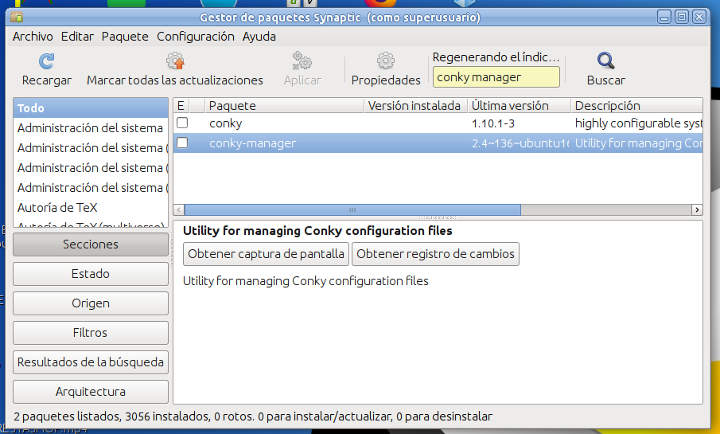Viewport: 720px width, 434px height.
Task: Open the Configuración menu
Action: pyautogui.click(x=195, y=36)
